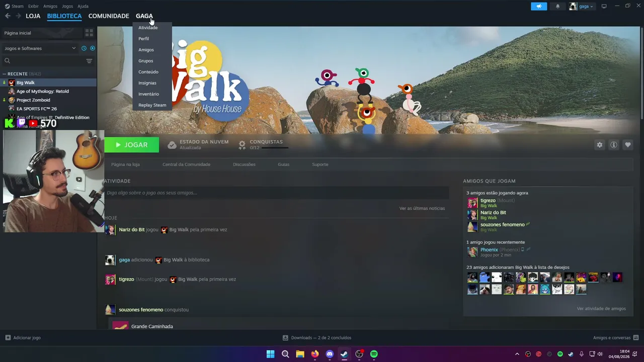The image size is (644, 362).
Task: Open the Guias link
Action: [x=284, y=164]
